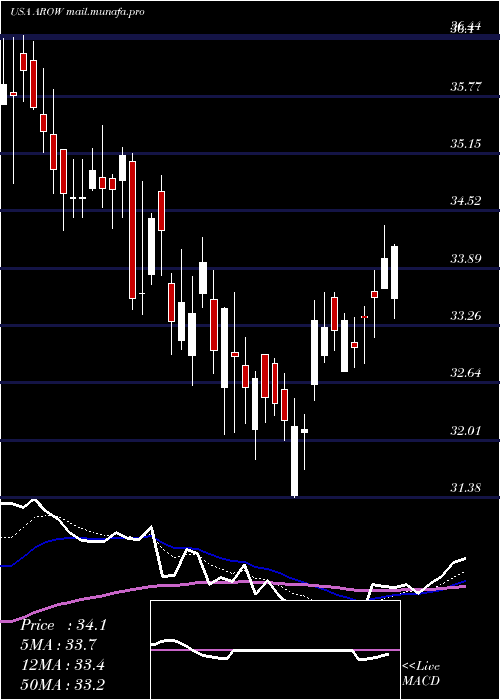Screen dimensions: 500x700
Task: Select the 33.89 price axis label
Action: (x=466, y=258)
